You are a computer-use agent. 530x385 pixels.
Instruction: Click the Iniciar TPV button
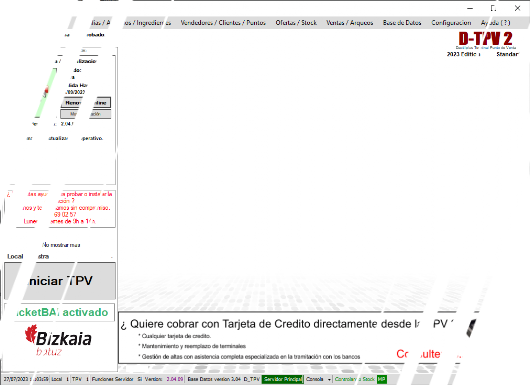pos(60,281)
